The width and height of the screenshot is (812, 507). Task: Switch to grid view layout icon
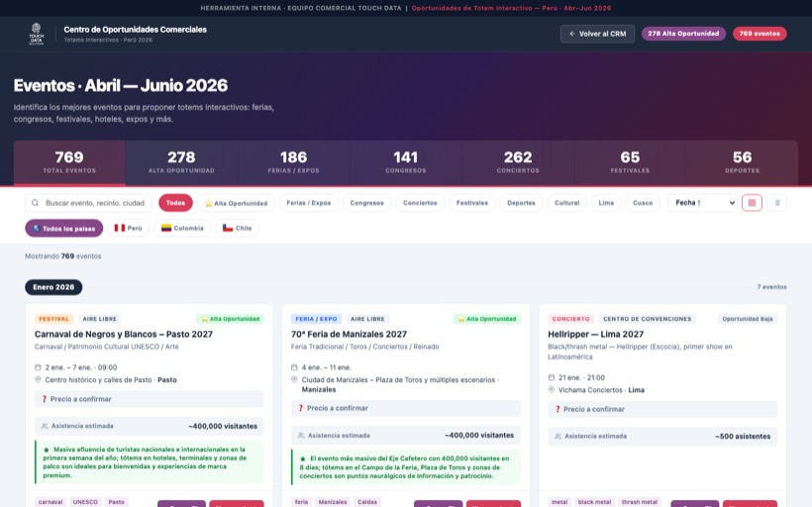click(752, 203)
